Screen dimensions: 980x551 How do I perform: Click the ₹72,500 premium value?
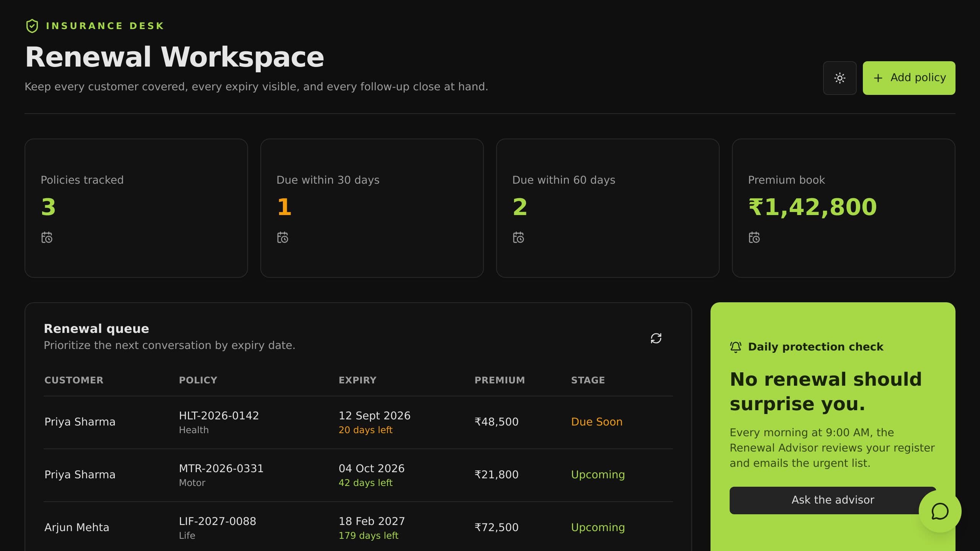[x=497, y=527]
